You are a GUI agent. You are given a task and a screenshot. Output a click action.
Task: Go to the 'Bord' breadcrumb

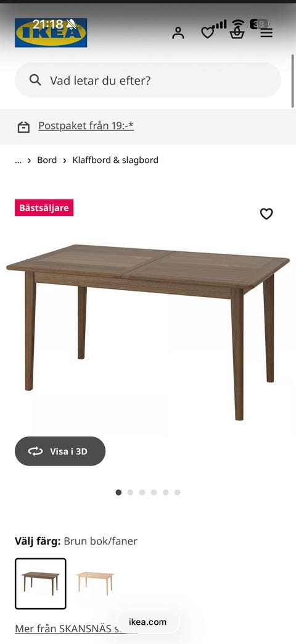coord(47,160)
